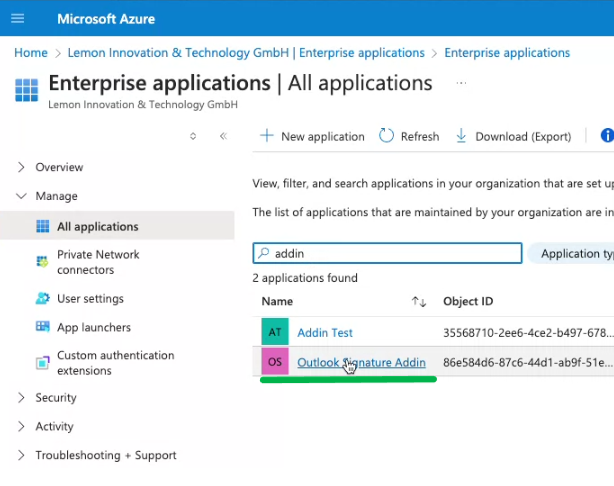Click the Refresh label
Viewport: 614px width, 486px height.
(420, 136)
